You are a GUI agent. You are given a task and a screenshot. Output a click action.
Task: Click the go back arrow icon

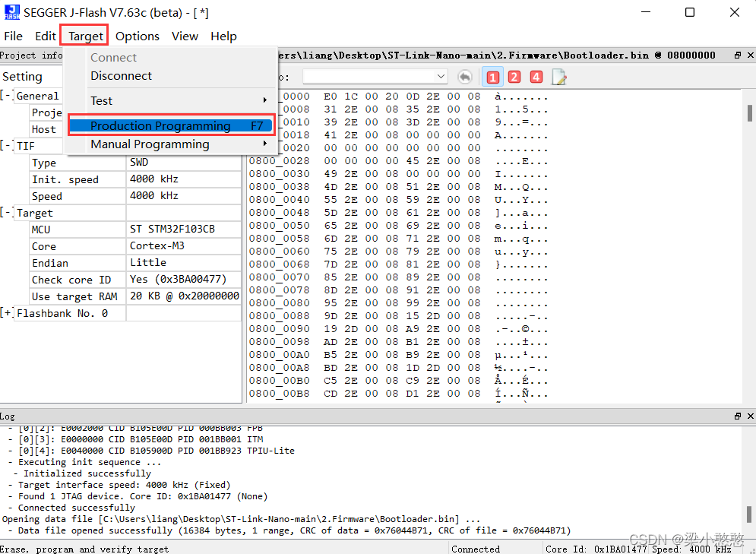[x=464, y=77]
